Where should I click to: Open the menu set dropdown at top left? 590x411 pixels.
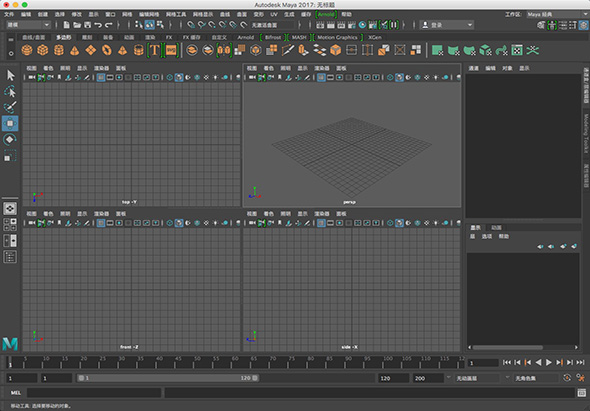29,25
